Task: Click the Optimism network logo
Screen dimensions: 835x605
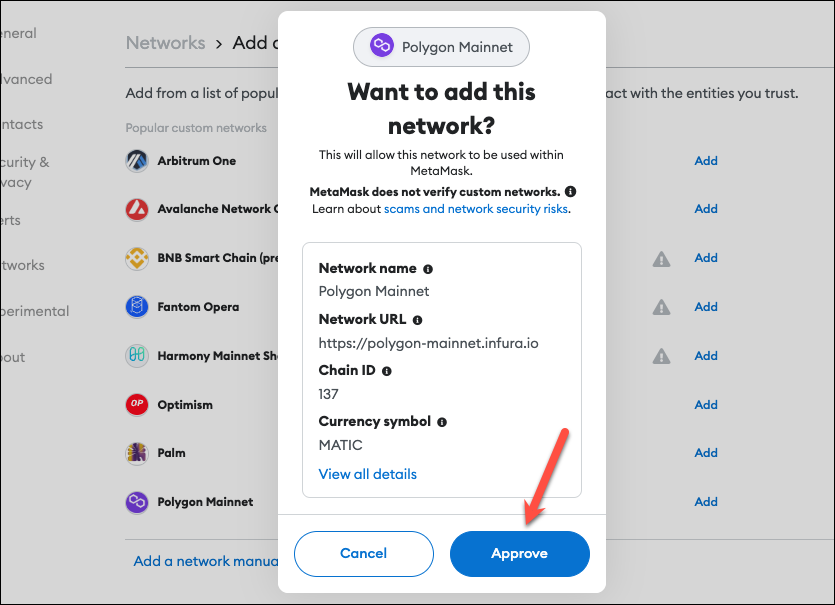Action: (x=137, y=404)
